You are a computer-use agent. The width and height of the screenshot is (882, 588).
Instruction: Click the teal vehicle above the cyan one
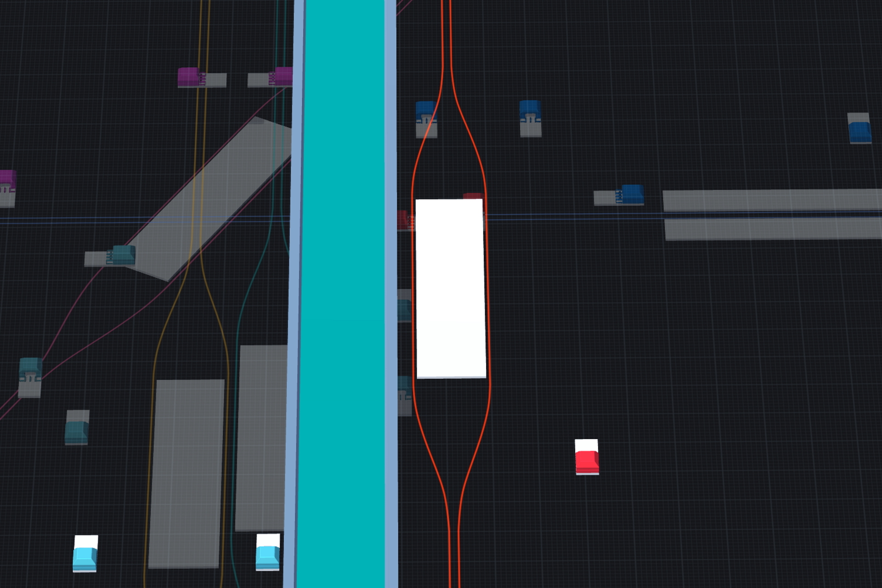point(76,432)
